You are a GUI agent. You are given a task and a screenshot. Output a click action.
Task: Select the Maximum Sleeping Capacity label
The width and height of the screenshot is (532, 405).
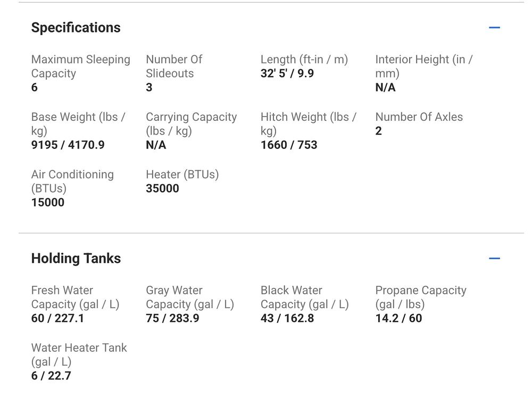point(80,67)
